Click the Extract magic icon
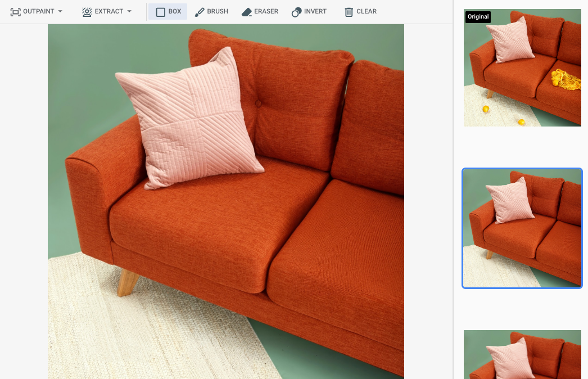This screenshot has width=588, height=379. pyautogui.click(x=86, y=11)
